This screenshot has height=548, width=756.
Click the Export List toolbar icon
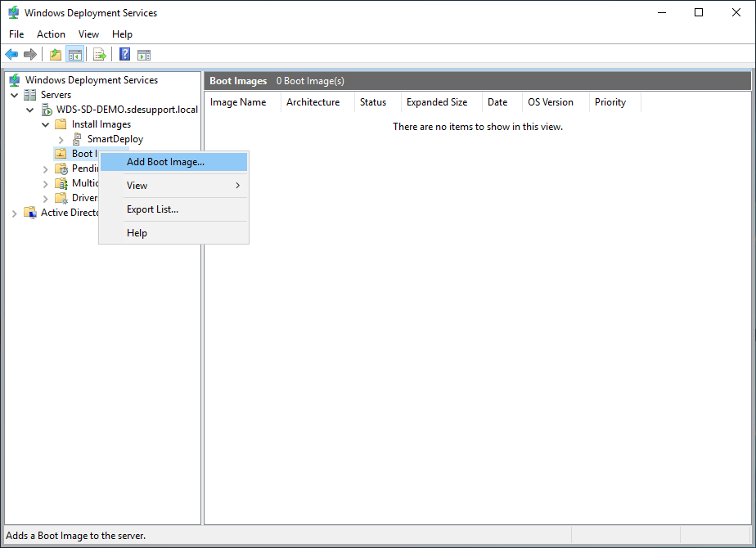point(99,55)
